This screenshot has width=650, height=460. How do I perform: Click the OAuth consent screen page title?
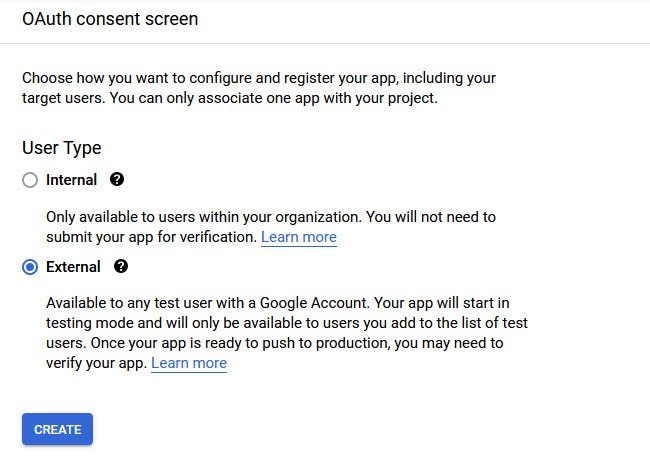(110, 19)
